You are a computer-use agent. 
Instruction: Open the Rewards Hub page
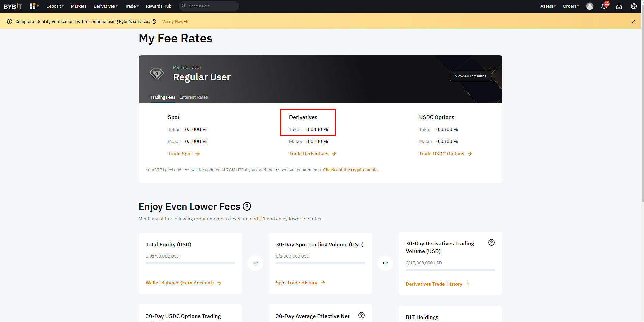pyautogui.click(x=158, y=6)
